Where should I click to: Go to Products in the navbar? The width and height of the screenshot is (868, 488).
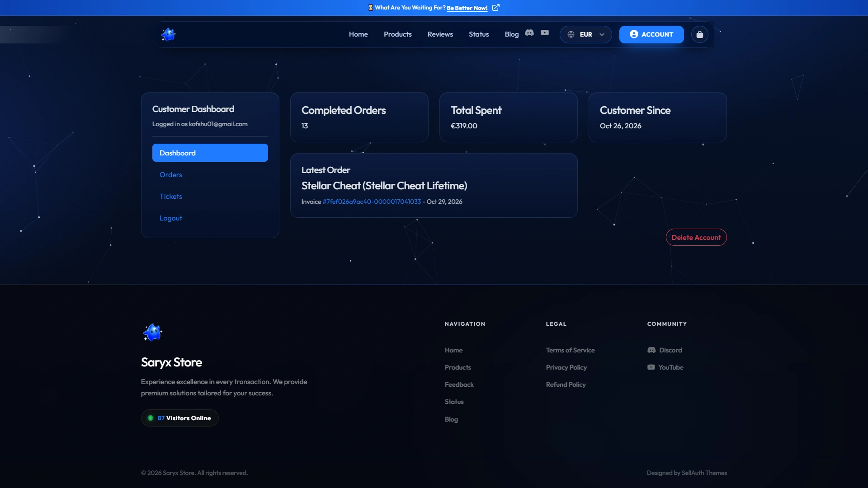tap(398, 34)
